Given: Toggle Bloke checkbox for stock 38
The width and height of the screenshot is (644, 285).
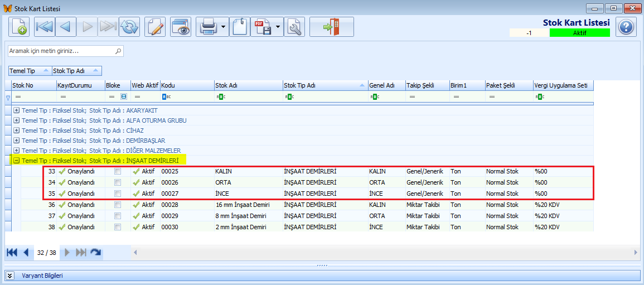Looking at the screenshot, I should pos(118,226).
